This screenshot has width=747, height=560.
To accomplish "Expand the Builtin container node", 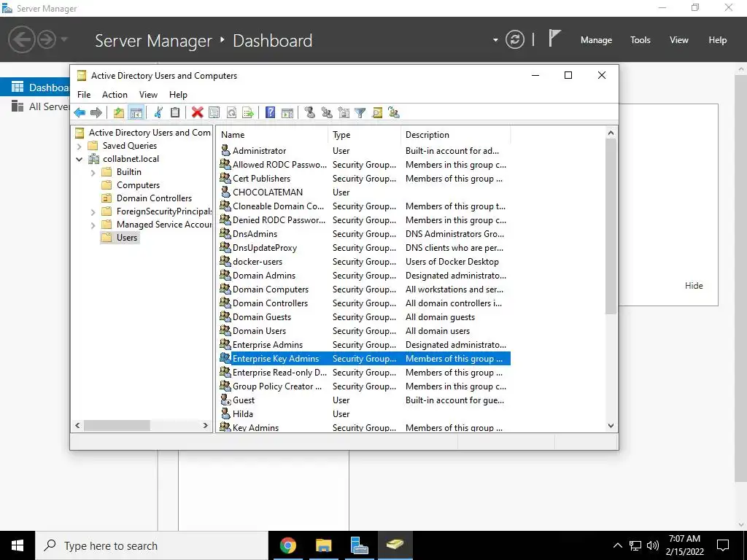I will click(93, 172).
